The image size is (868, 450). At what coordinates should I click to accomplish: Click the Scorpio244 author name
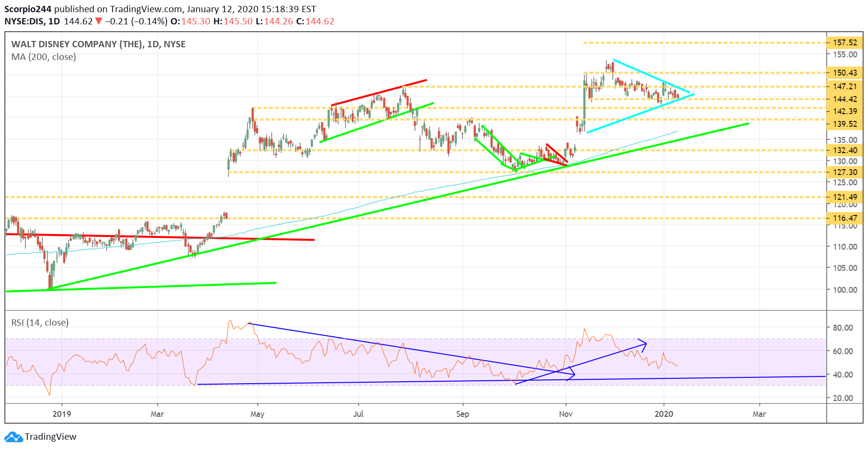click(28, 9)
